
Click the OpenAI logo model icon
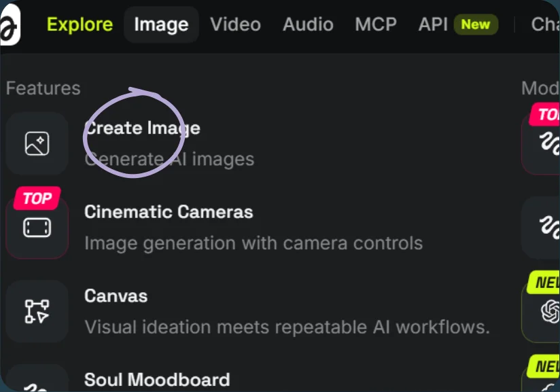pyautogui.click(x=550, y=312)
